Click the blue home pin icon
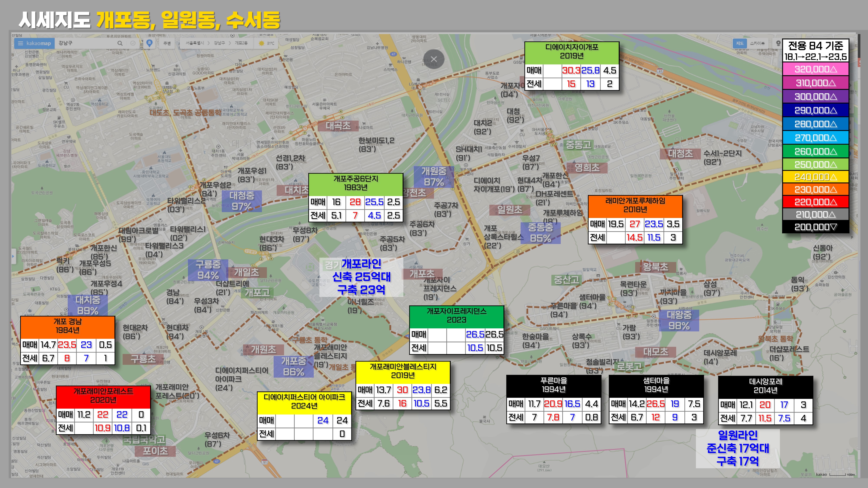 pyautogui.click(x=149, y=43)
